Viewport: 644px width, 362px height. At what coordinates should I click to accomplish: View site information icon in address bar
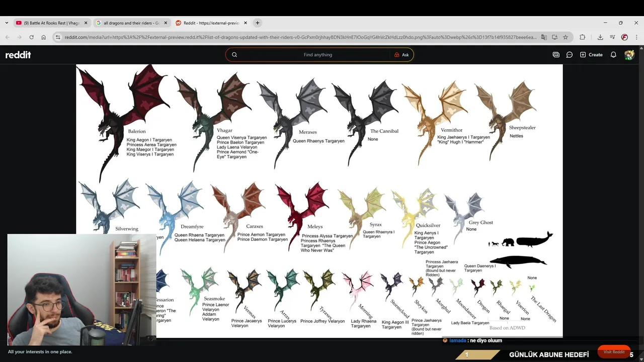tap(58, 37)
